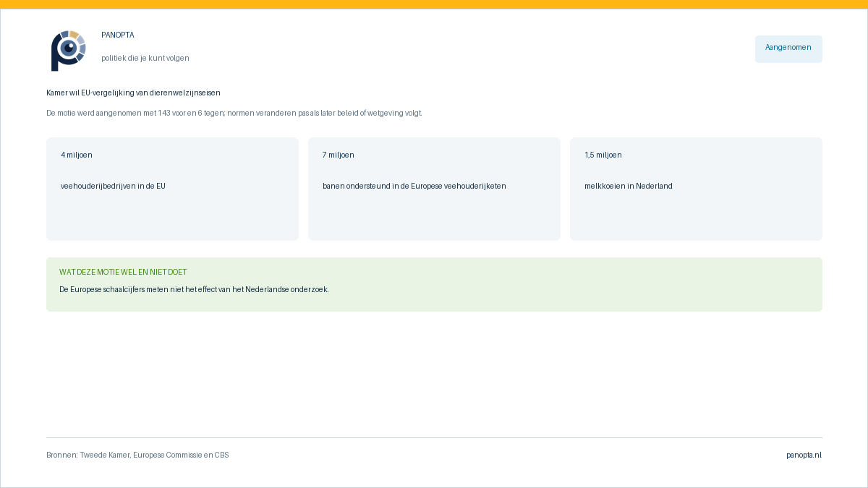The height and width of the screenshot is (488, 868).
Task: Click the Bronnen source line
Action: [x=137, y=455]
